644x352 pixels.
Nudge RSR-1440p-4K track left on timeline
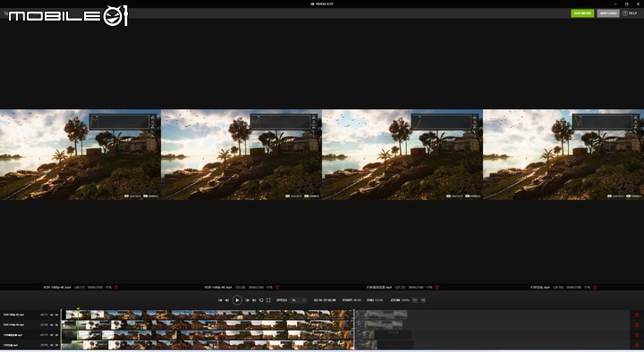coord(52,325)
